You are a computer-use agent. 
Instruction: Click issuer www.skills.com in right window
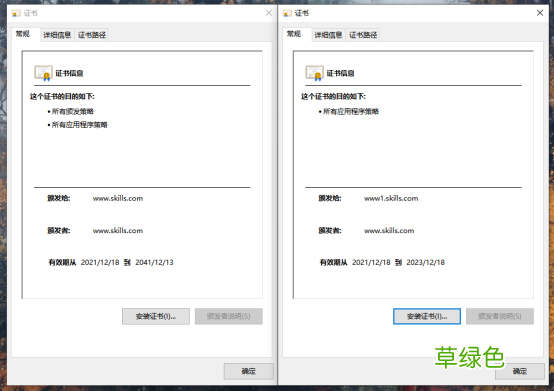tap(389, 231)
